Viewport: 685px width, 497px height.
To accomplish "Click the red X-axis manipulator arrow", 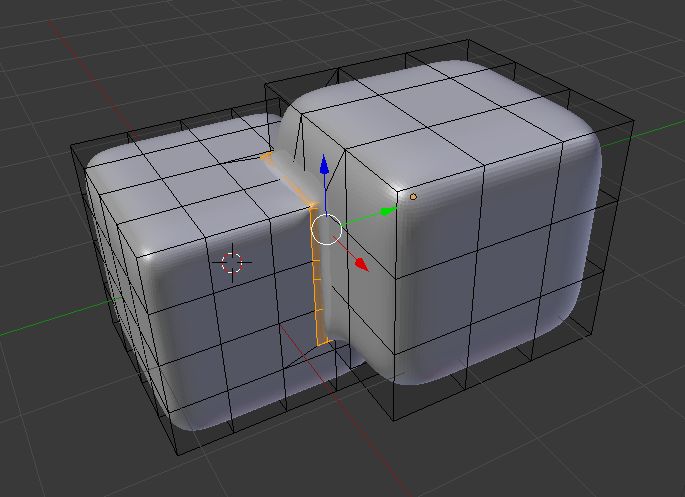I will [x=362, y=263].
